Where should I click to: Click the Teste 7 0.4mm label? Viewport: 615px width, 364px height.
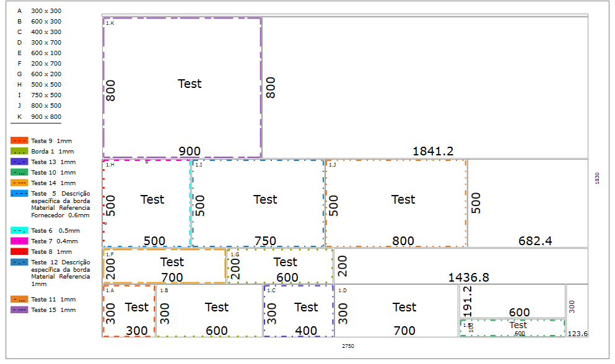point(55,241)
